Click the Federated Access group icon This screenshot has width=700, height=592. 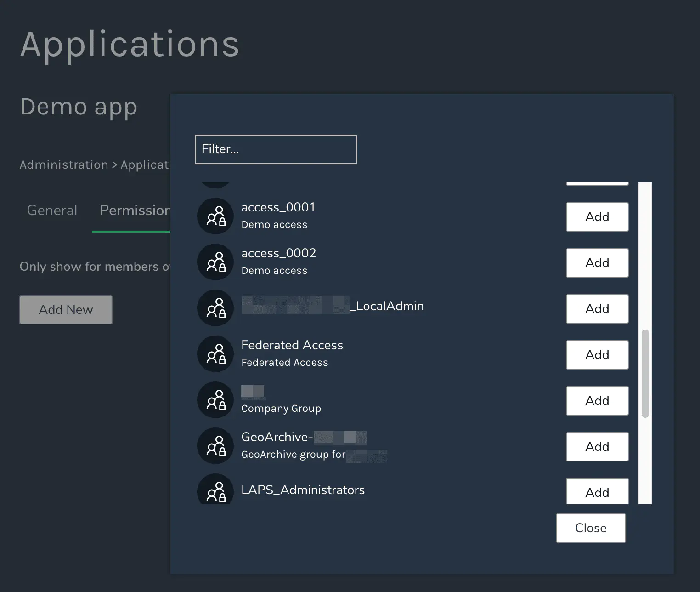click(215, 354)
